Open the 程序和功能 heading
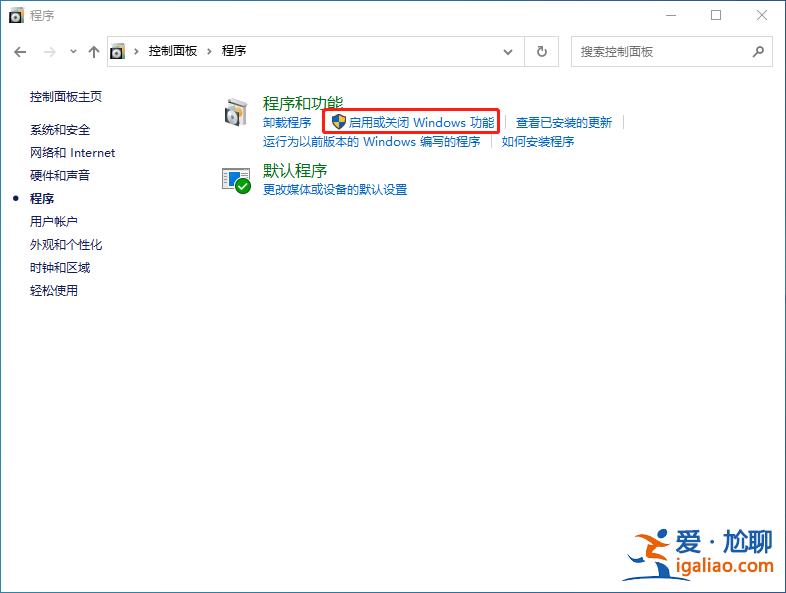The image size is (786, 593). pyautogui.click(x=303, y=103)
